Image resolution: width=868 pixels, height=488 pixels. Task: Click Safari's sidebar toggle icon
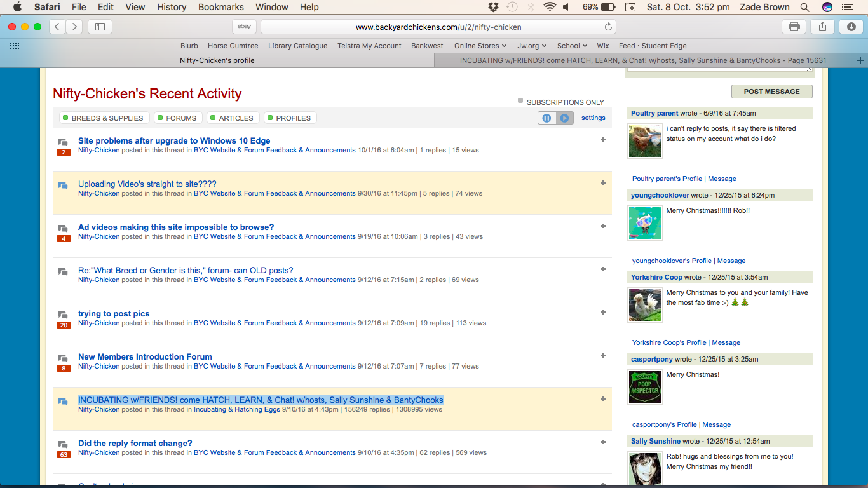point(100,27)
